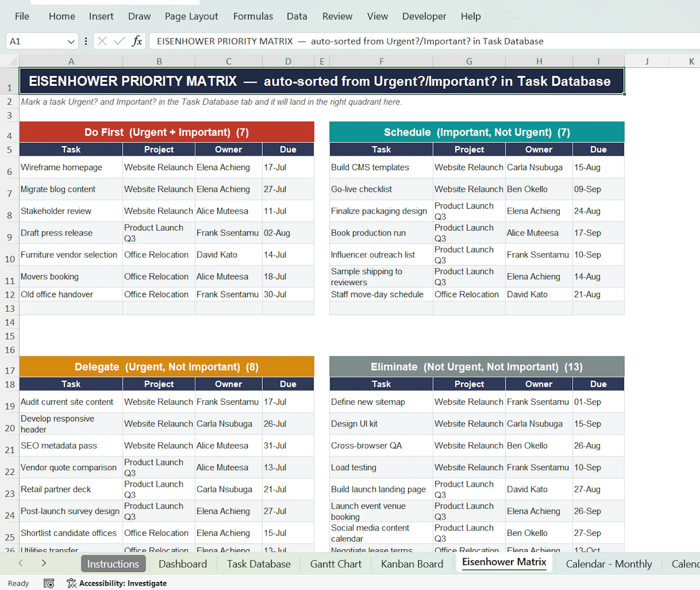Select the Eisenhower Matrix sheet tab
Image resolution: width=700 pixels, height=590 pixels.
pos(504,562)
